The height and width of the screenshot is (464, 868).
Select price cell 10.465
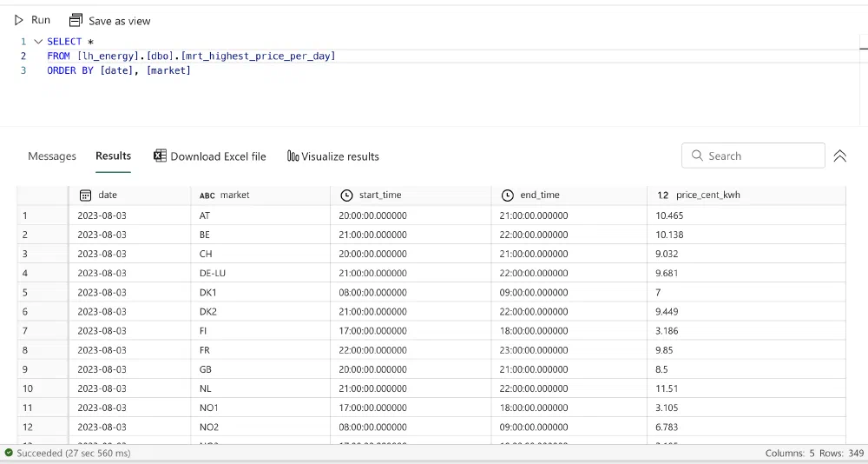[x=746, y=215]
